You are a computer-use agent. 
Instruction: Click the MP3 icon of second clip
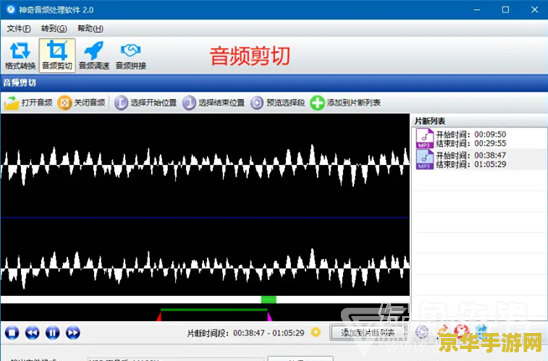425,159
